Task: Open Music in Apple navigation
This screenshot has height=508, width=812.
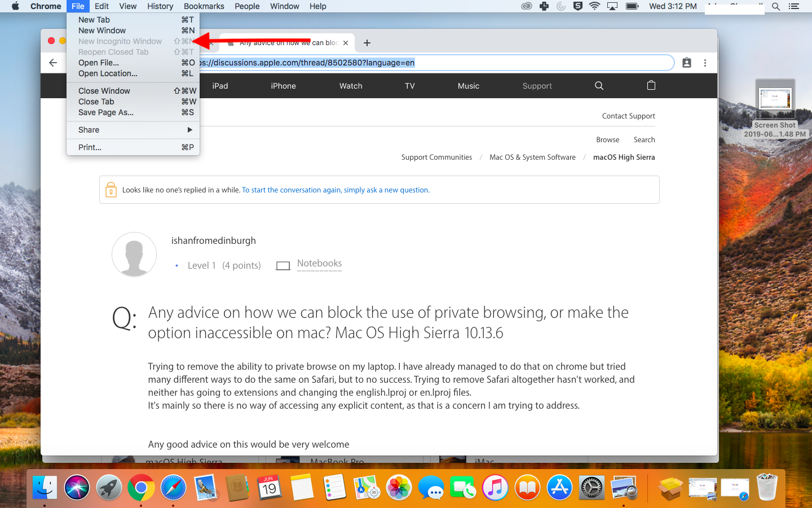Action: tap(469, 86)
